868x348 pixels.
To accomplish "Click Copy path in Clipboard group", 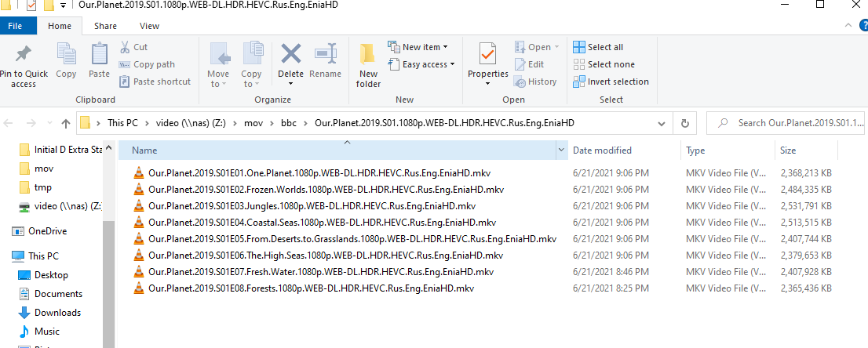I will pyautogui.click(x=147, y=64).
